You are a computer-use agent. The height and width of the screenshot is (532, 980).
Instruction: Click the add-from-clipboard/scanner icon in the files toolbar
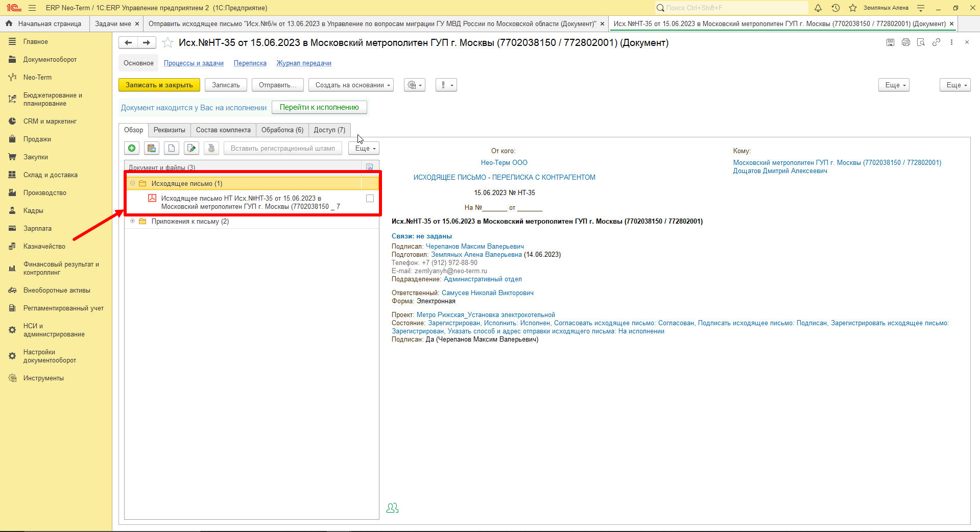point(152,148)
